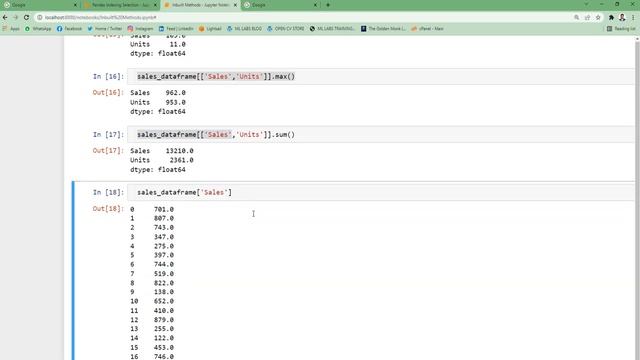640x360 pixels.
Task: Close the Inbuilt Methods Jupyter tab
Action: click(235, 5)
